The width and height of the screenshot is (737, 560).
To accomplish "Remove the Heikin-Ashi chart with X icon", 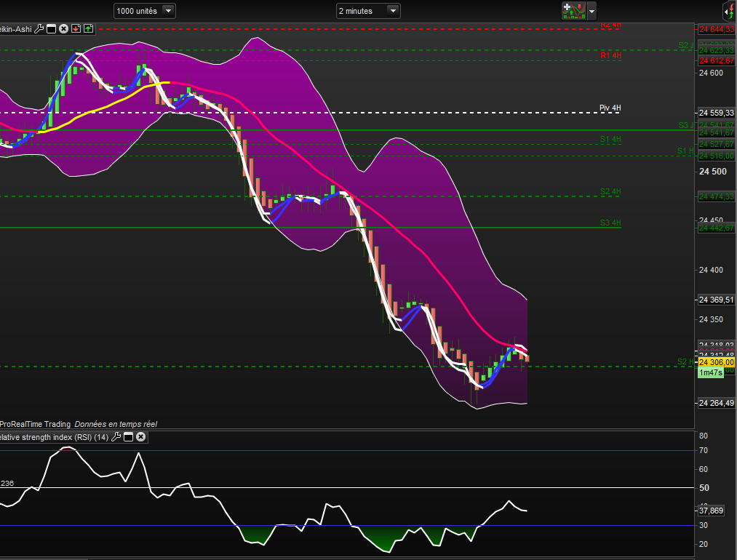I will coord(64,29).
